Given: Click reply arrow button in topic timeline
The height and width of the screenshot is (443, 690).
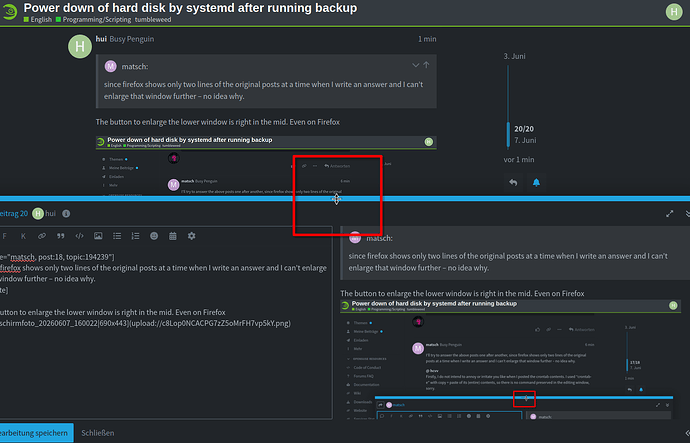Looking at the screenshot, I should pos(513,183).
